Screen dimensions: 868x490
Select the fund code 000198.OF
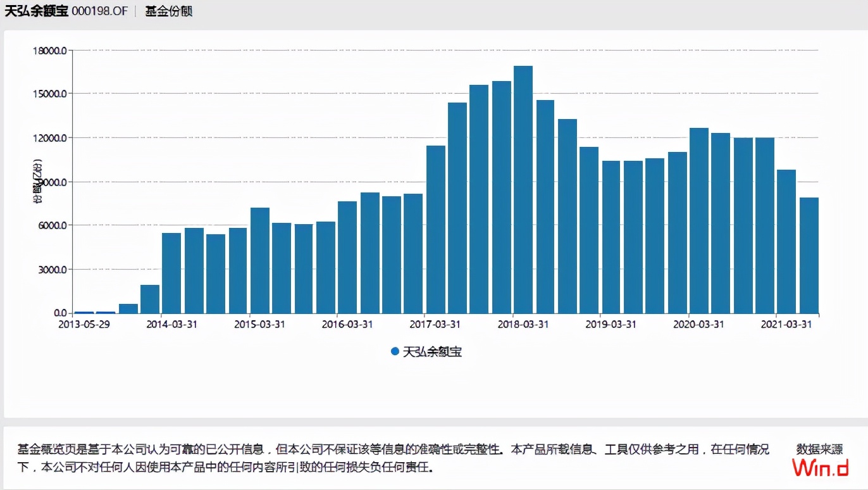pyautogui.click(x=99, y=12)
